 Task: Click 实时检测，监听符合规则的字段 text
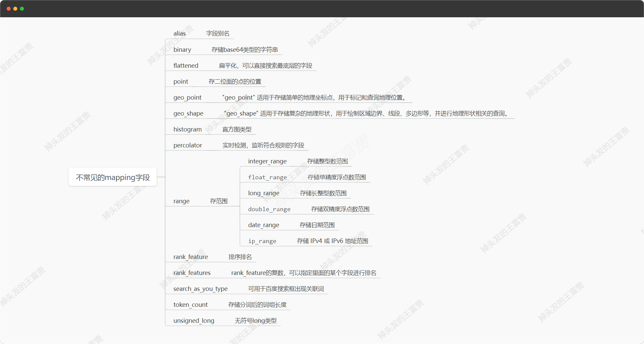(x=263, y=145)
